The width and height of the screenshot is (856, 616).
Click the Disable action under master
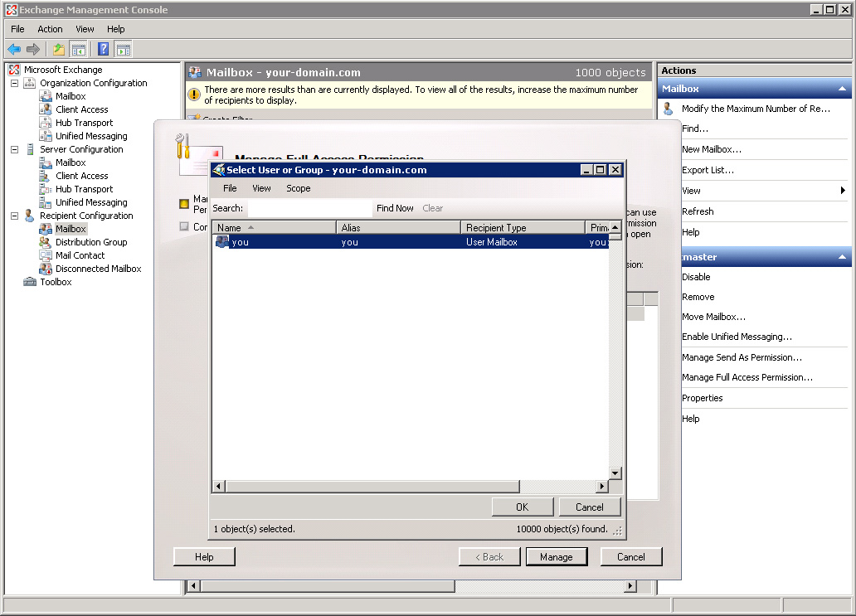click(x=696, y=277)
